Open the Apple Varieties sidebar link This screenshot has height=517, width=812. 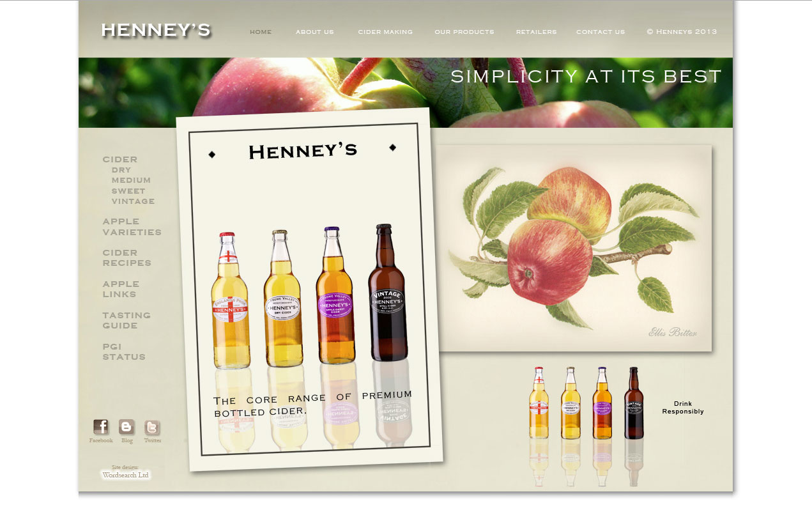coord(132,227)
